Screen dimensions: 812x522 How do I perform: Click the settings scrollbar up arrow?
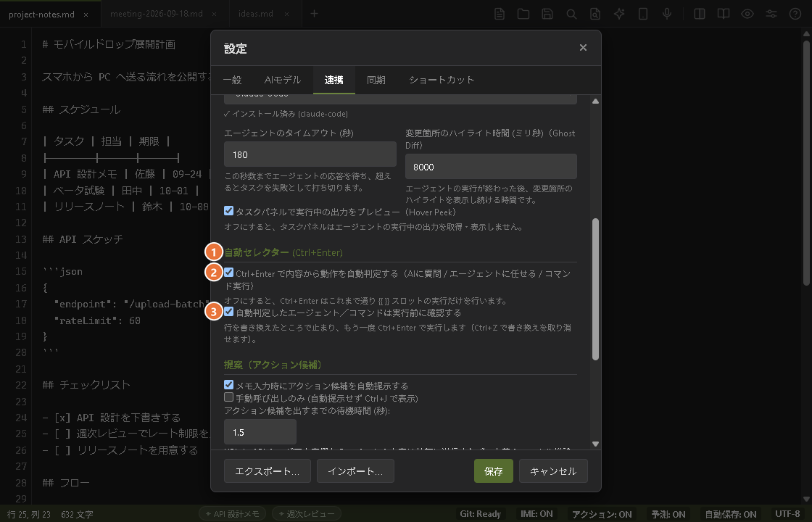(595, 101)
